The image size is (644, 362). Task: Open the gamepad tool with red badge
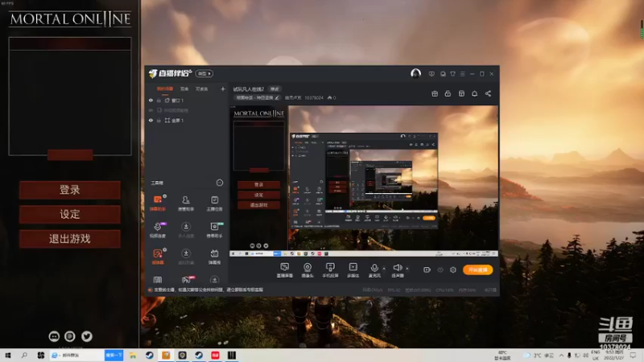tap(187, 279)
